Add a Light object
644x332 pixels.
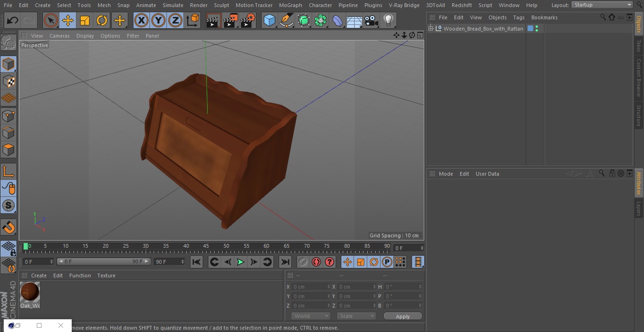pyautogui.click(x=388, y=21)
